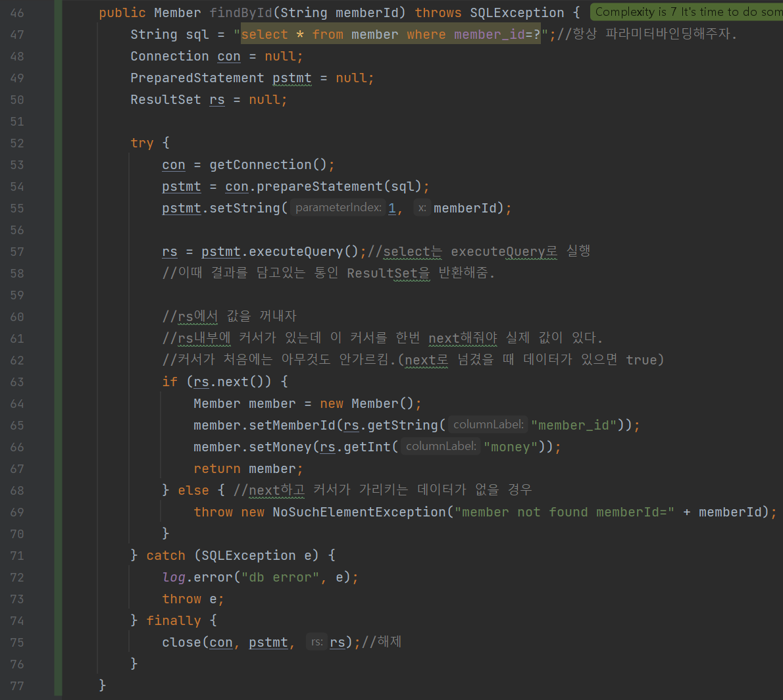
Task: Click the 'parameterIndex:' inlay hint
Action: coord(338,208)
